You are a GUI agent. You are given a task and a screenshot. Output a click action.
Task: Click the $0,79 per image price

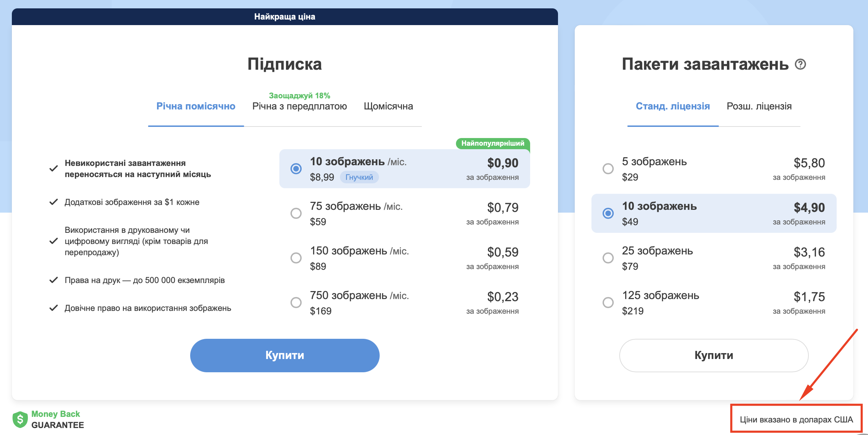pos(503,207)
